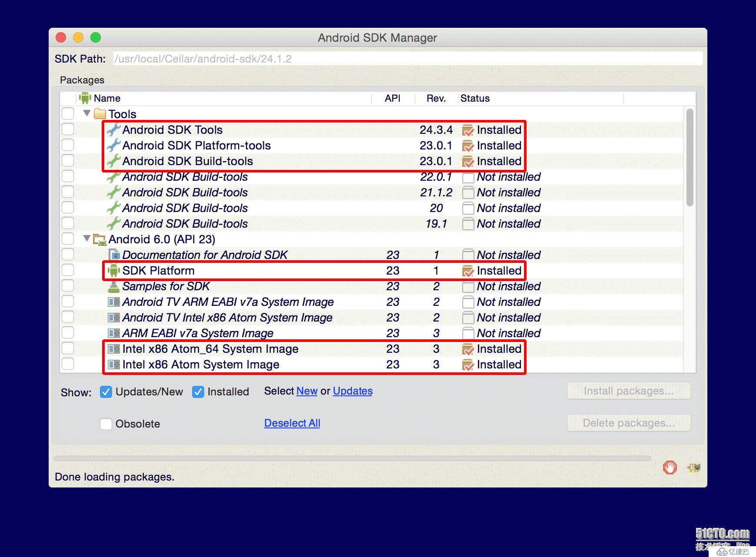Check the Android SDK Tools package checkbox
756x557 pixels.
click(68, 129)
